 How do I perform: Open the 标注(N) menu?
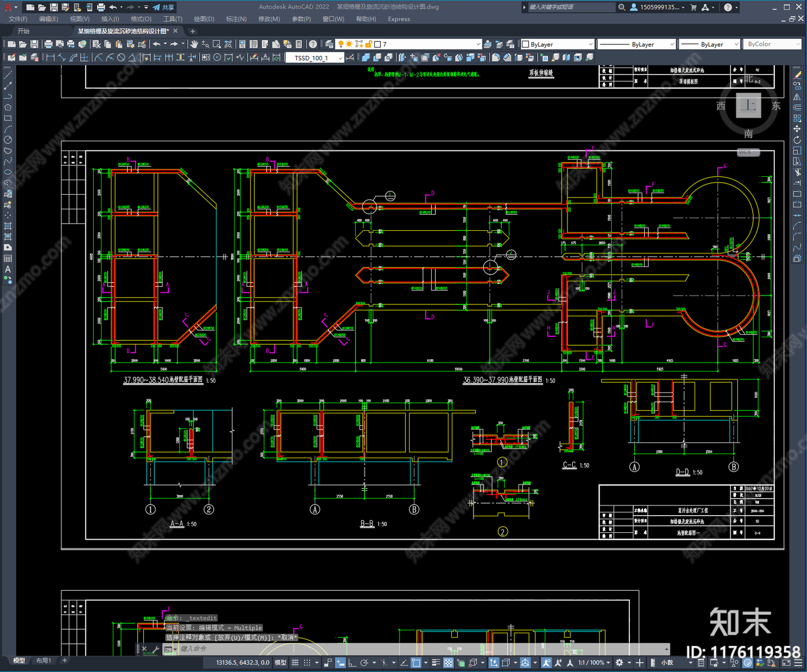point(236,19)
